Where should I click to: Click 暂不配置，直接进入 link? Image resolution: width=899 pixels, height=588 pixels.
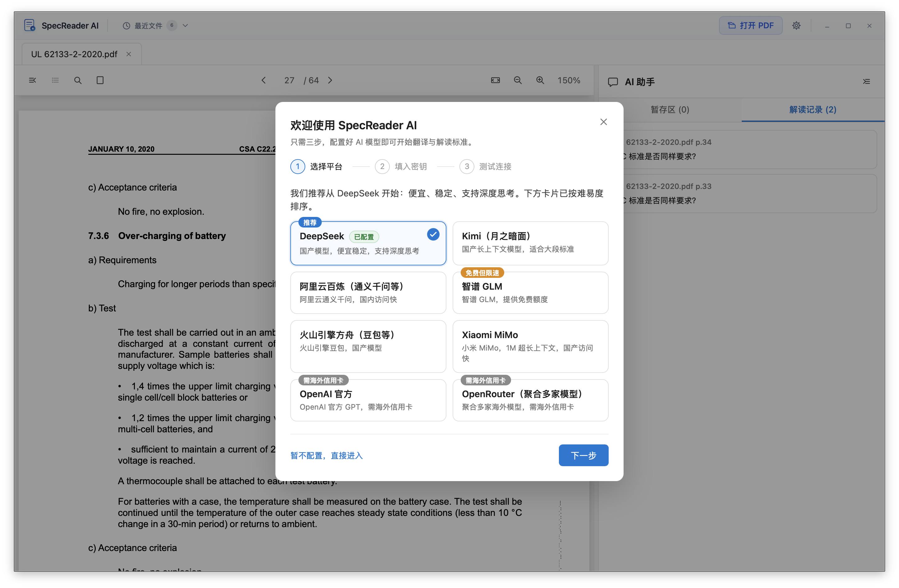(326, 455)
